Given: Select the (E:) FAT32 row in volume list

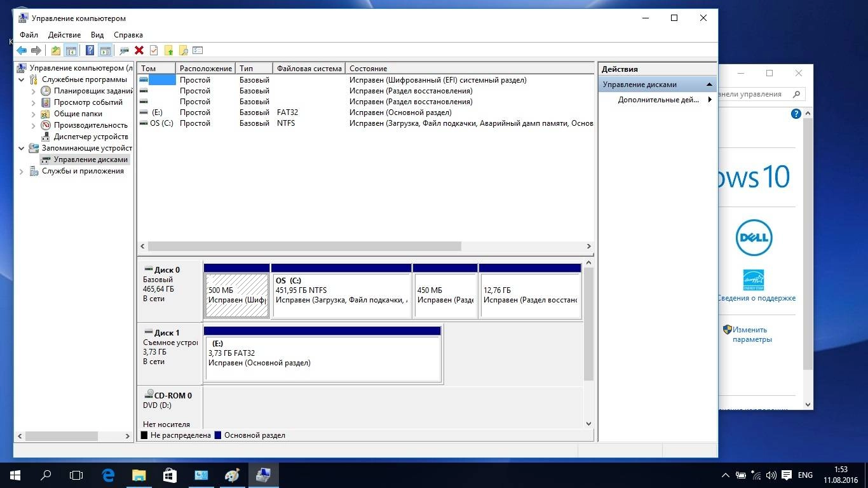Looking at the screenshot, I should point(365,112).
